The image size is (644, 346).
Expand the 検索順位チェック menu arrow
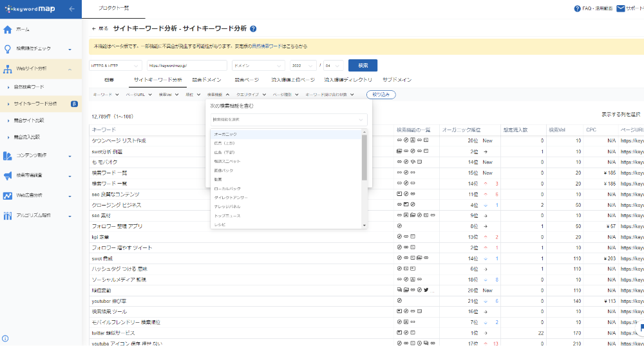70,50
